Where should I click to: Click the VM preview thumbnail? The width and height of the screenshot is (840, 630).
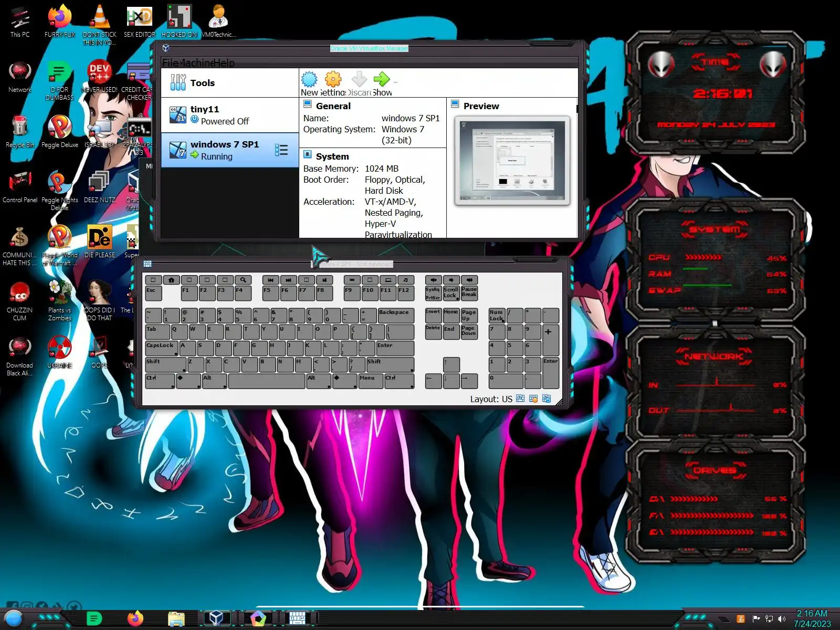pos(512,161)
